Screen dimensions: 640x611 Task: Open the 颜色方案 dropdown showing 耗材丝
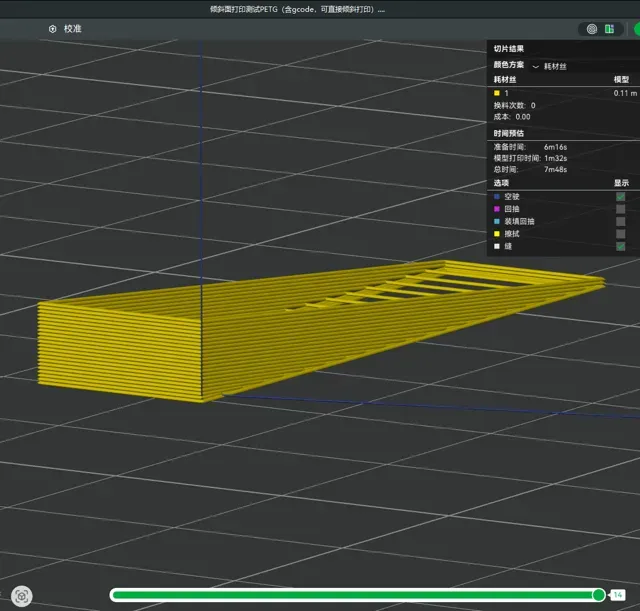(583, 67)
